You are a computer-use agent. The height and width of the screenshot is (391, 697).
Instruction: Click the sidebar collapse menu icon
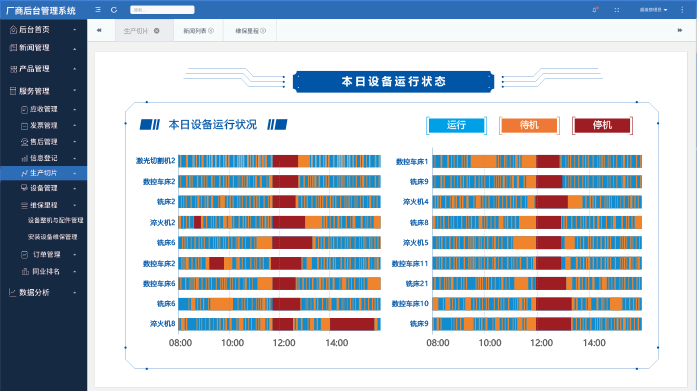[x=98, y=10]
